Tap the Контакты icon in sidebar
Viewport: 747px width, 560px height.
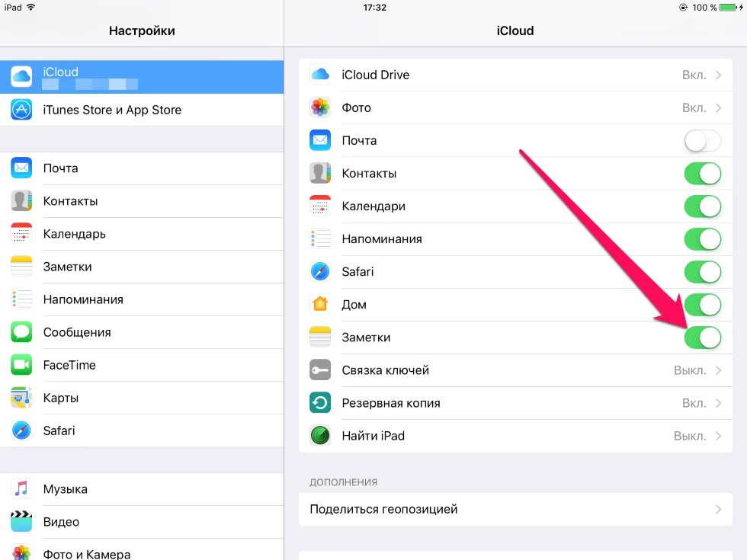coord(21,200)
